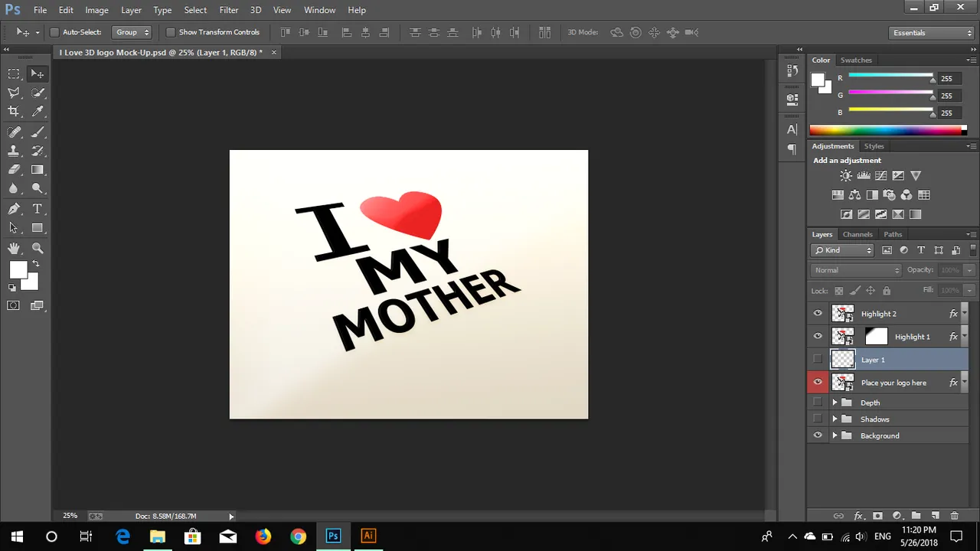The image size is (980, 551).
Task: Select the History Brush tool
Action: tap(37, 151)
